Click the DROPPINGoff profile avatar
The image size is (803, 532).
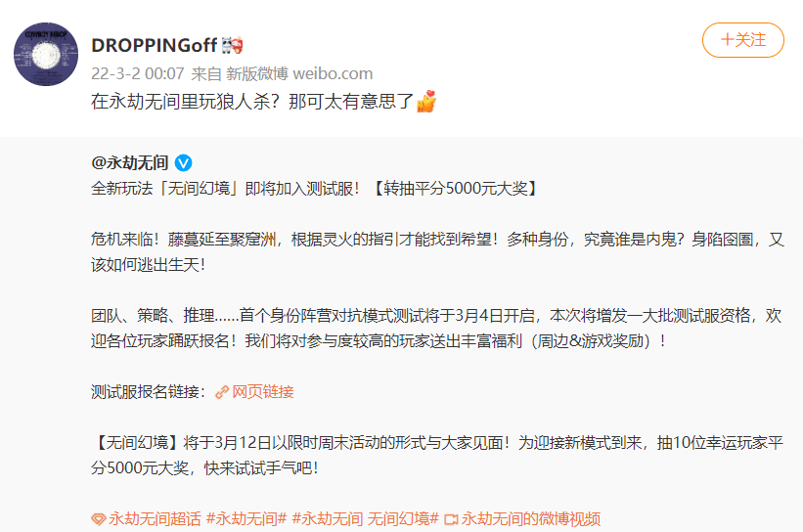pyautogui.click(x=46, y=54)
